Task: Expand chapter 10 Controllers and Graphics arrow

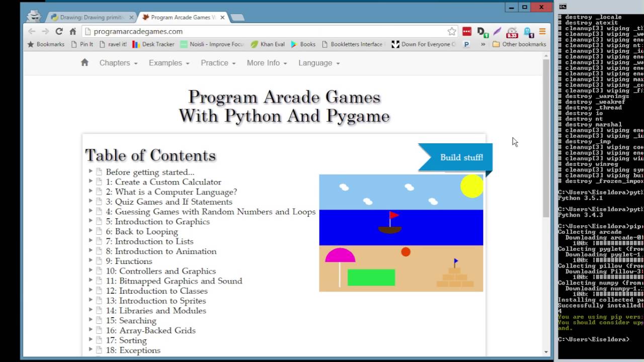Action: pyautogui.click(x=91, y=270)
